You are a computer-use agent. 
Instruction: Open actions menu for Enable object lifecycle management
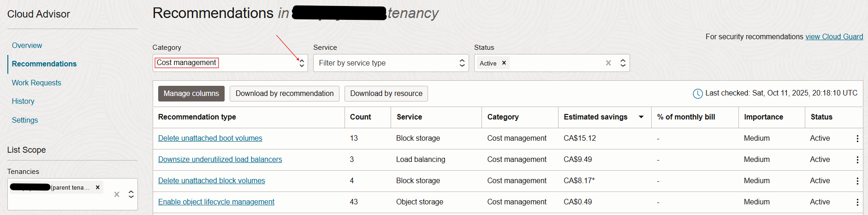[857, 202]
